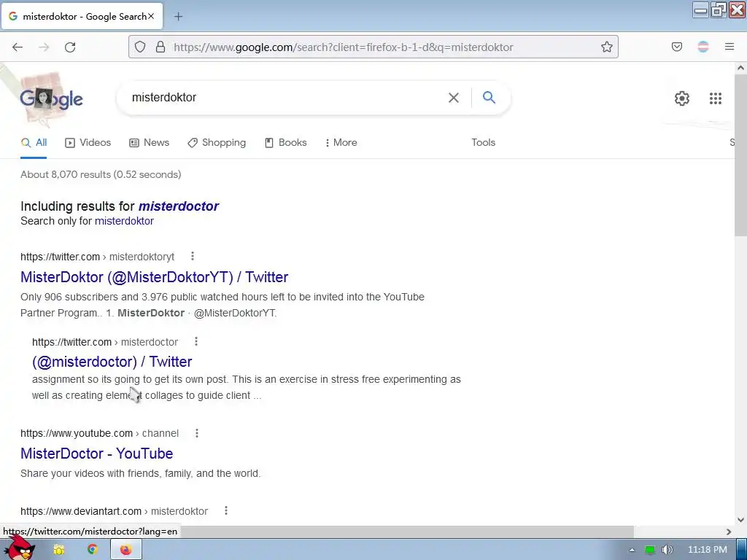Select the All search tab
Viewport: 747px width, 560px height.
34,142
